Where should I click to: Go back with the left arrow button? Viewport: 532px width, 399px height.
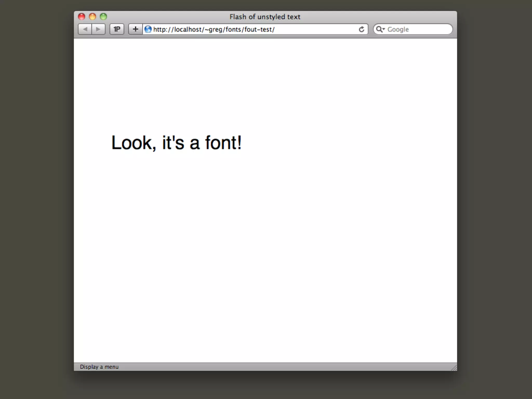(85, 29)
